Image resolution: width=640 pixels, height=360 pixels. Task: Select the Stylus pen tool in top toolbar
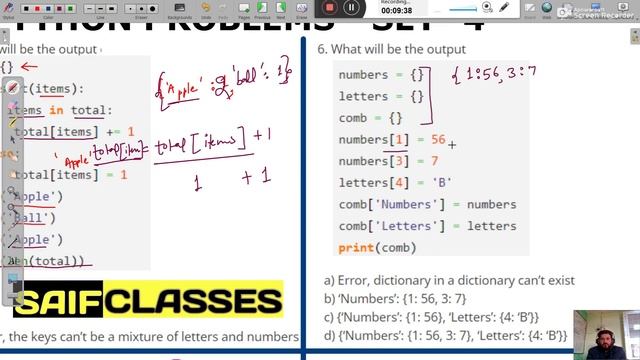[8, 8]
